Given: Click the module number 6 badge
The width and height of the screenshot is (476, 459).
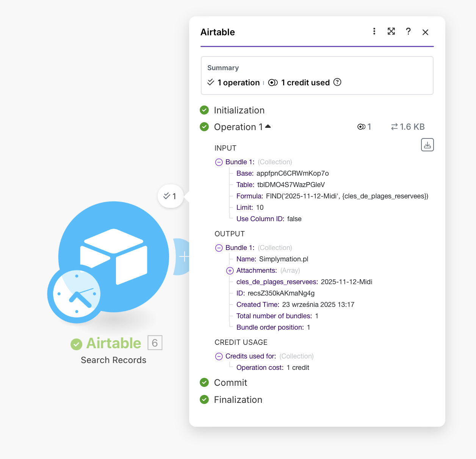Looking at the screenshot, I should pos(155,343).
